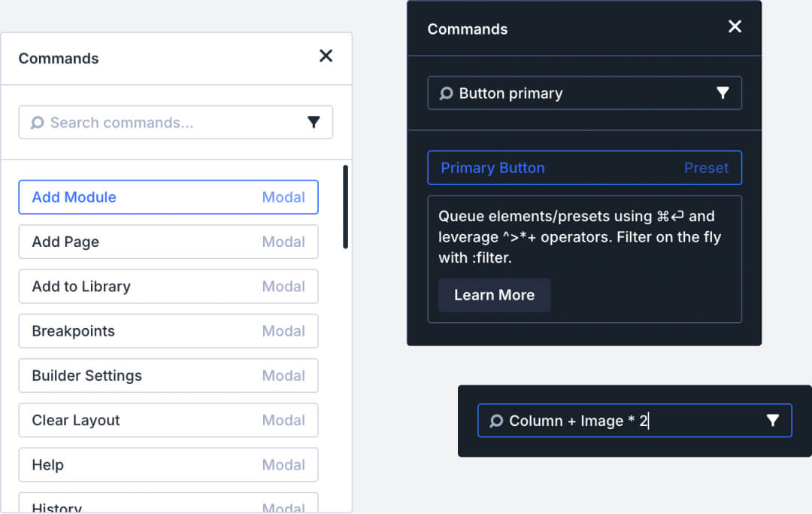This screenshot has height=514, width=812.
Task: Click the magnifier icon in Search commands field
Action: (37, 122)
